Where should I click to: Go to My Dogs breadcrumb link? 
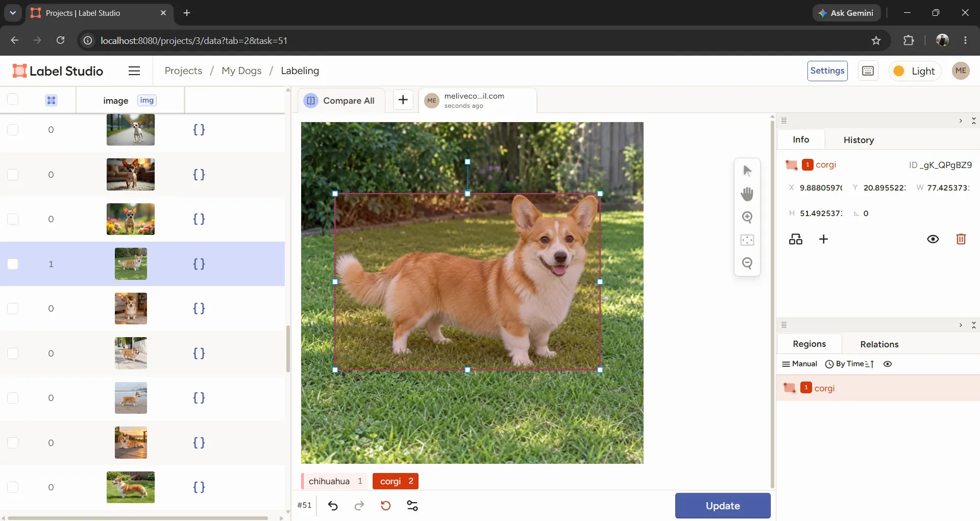tap(241, 71)
